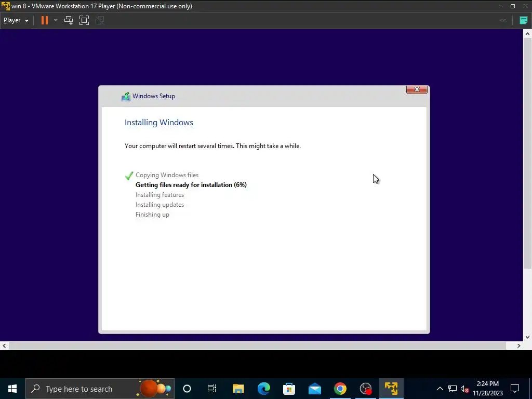Open network settings tray icon
The height and width of the screenshot is (399, 532).
(x=453, y=389)
